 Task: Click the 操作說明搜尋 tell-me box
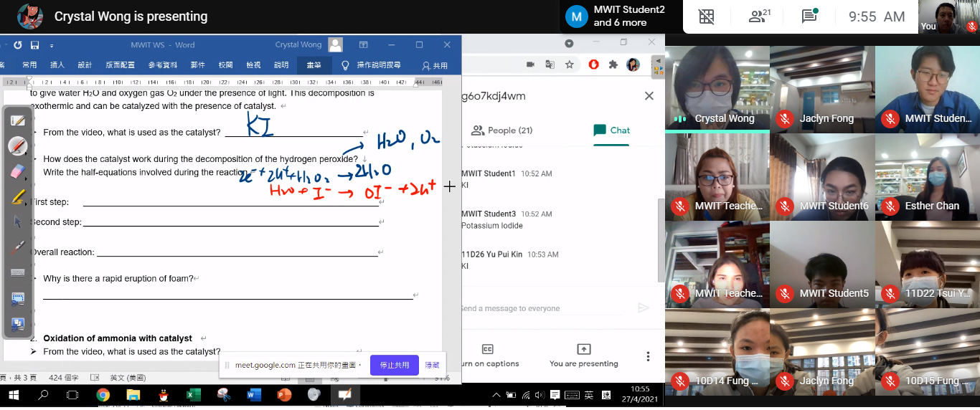[371, 65]
